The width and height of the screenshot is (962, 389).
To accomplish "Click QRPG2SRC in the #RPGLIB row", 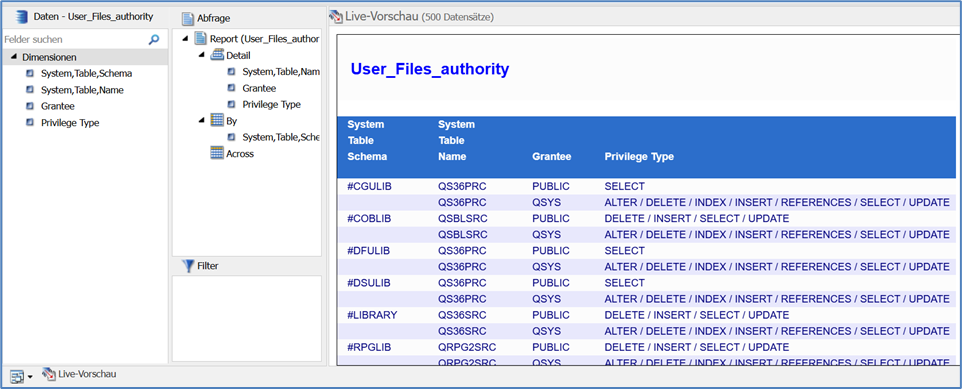I will pos(467,347).
